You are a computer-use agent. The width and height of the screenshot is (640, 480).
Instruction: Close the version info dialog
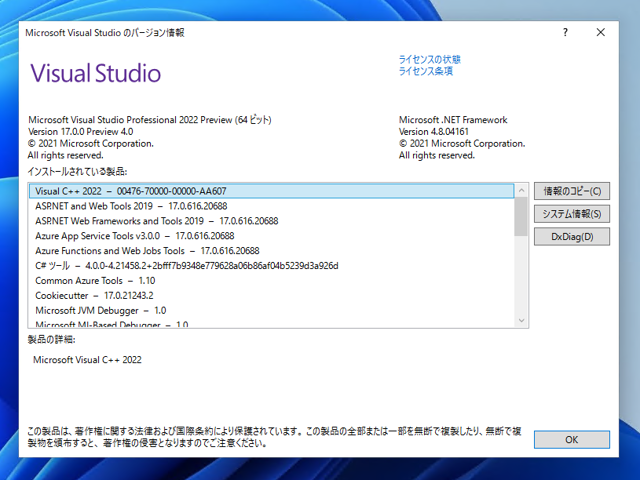[600, 32]
